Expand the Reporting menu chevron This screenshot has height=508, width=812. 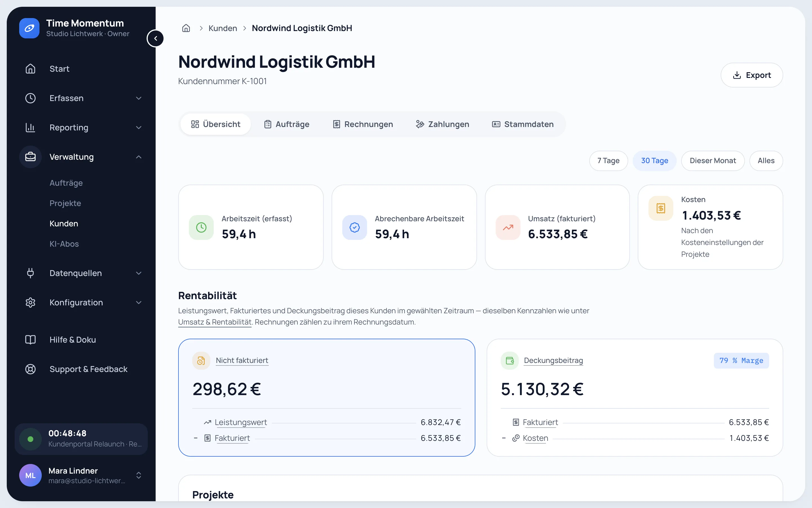point(139,127)
